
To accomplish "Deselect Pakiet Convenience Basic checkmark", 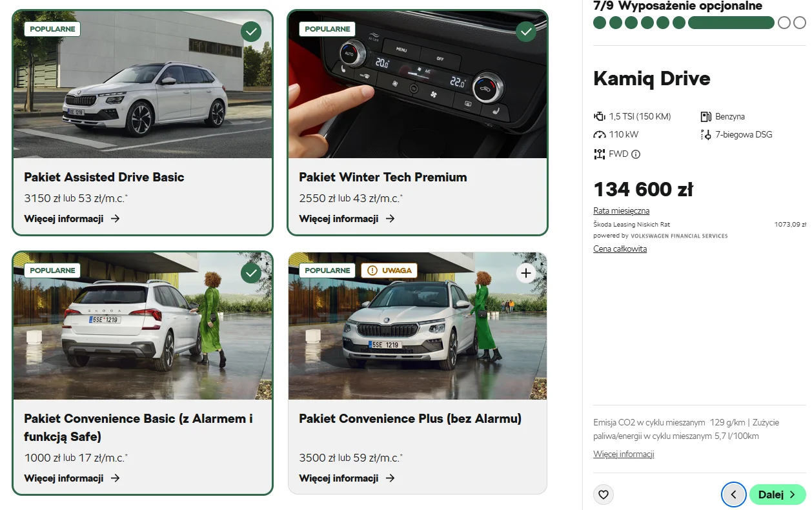I will pos(251,273).
